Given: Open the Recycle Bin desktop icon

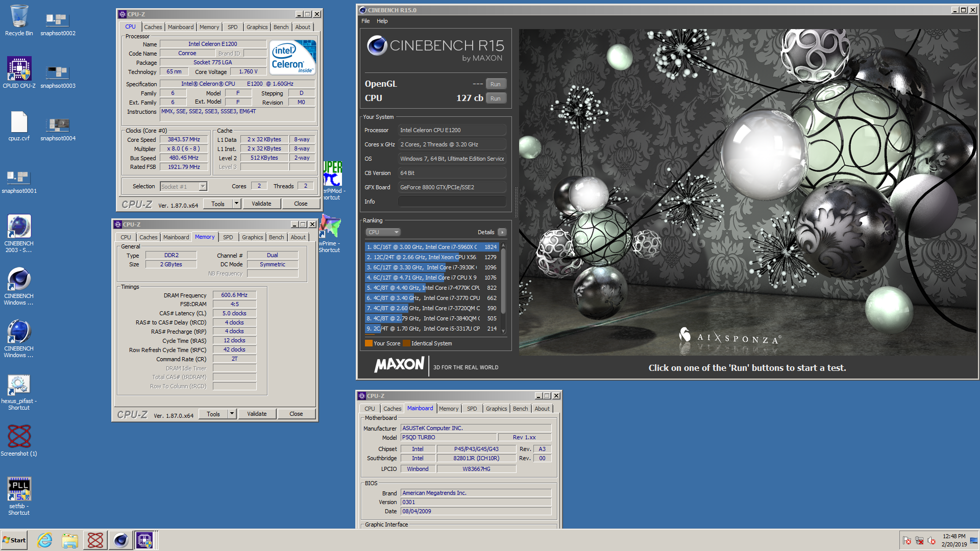Looking at the screenshot, I should 19,20.
